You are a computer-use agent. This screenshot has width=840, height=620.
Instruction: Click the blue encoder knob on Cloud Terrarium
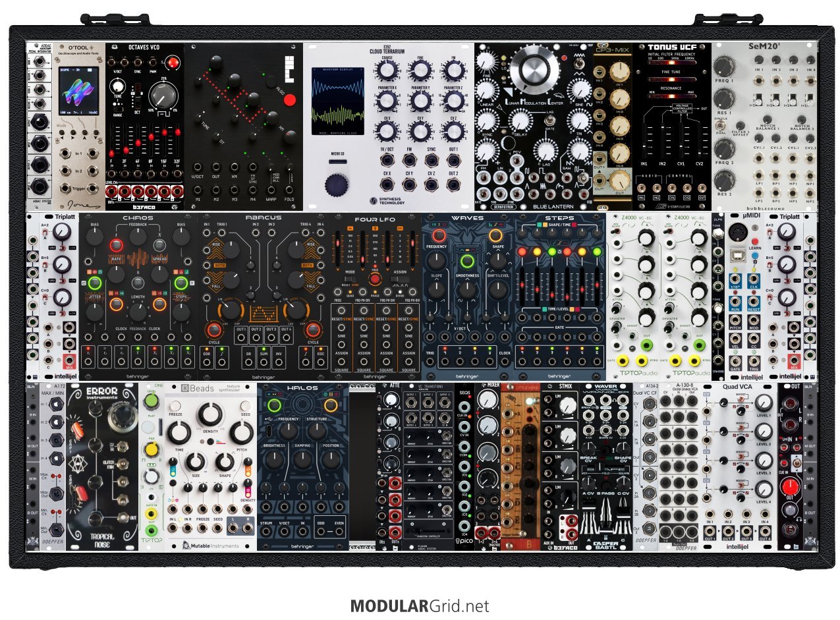pyautogui.click(x=337, y=185)
